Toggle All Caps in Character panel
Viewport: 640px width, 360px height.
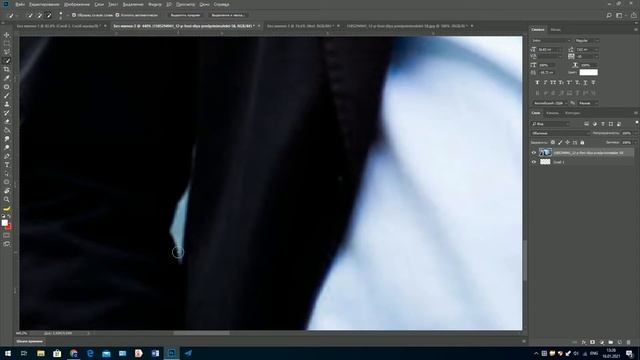553,82
